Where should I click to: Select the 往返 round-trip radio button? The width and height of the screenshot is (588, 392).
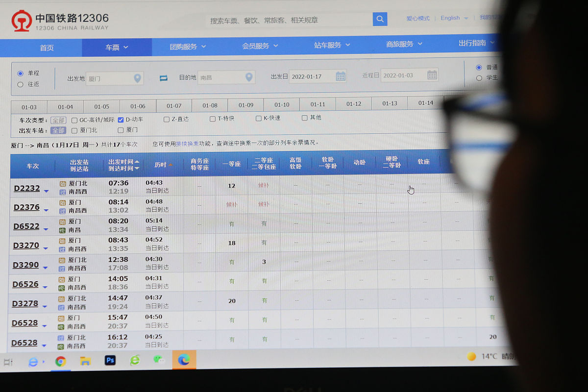tap(21, 84)
